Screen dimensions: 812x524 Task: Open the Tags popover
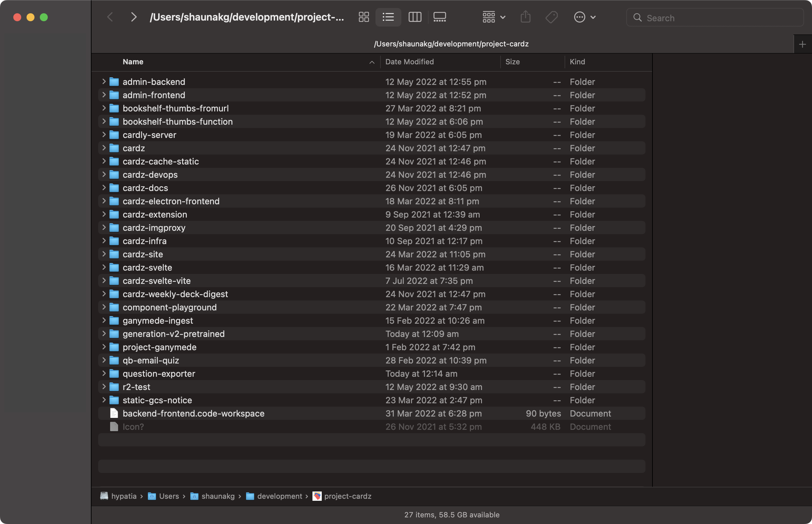(551, 17)
